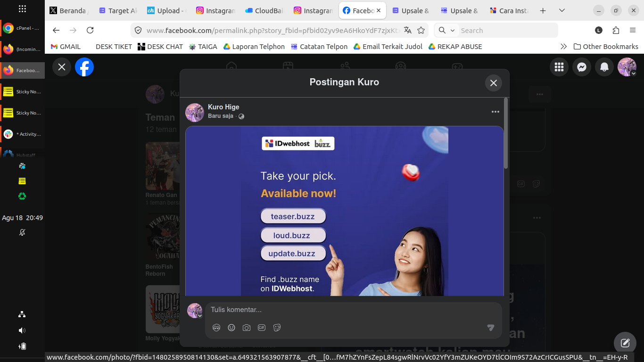Screen dimensions: 644x362
Task: Click the post dialog scrollbar
Action: tap(506, 133)
